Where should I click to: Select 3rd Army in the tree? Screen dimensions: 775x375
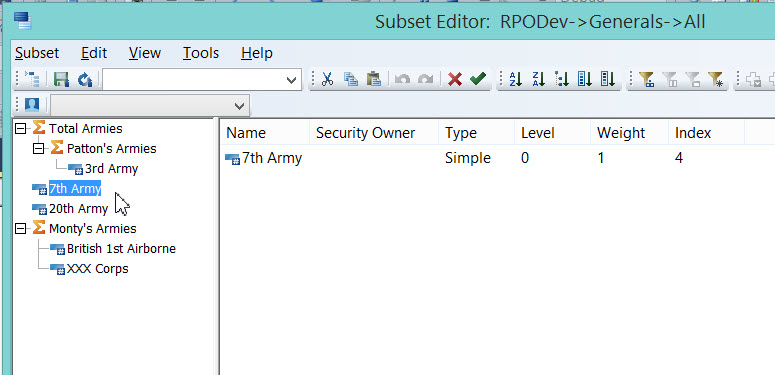pyautogui.click(x=111, y=169)
